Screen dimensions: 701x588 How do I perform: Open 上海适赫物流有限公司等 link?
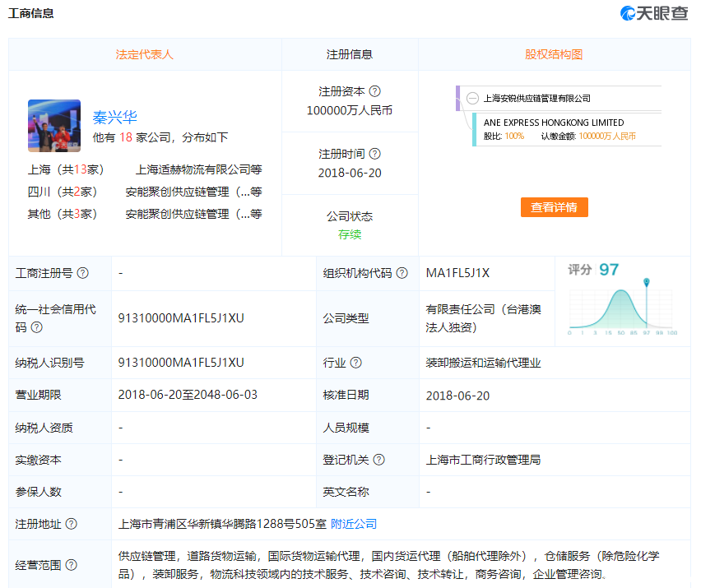[199, 169]
